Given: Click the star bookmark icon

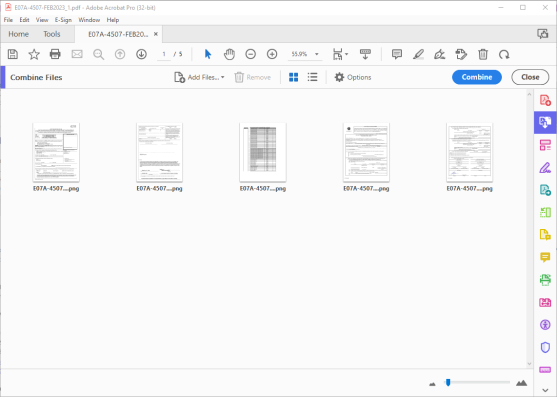Looking at the screenshot, I should coord(34,54).
